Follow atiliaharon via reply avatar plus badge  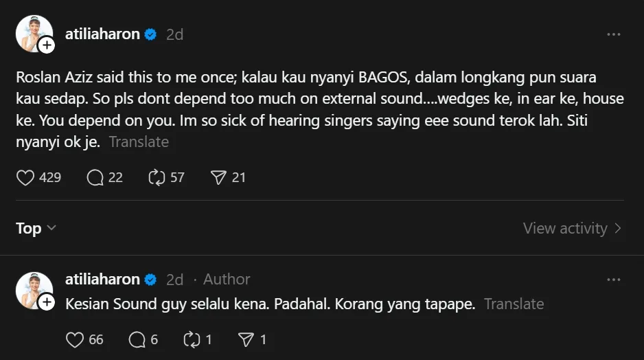[x=47, y=302]
